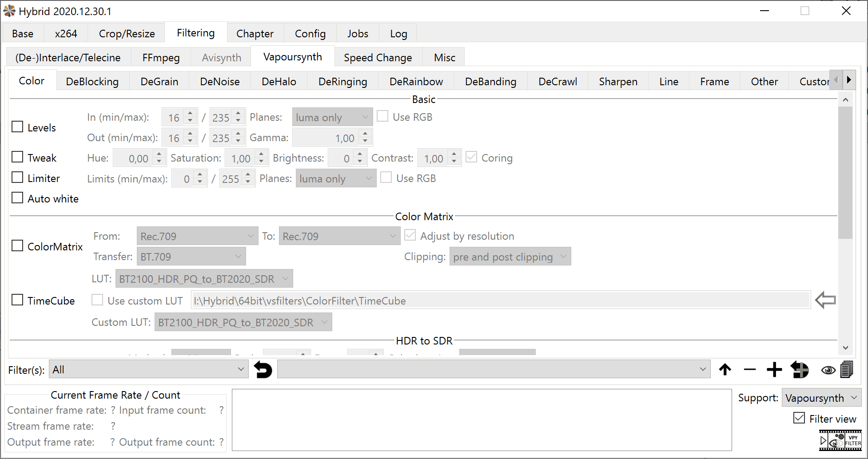
Task: Open the Filter(s) dropdown showing All
Action: (148, 369)
